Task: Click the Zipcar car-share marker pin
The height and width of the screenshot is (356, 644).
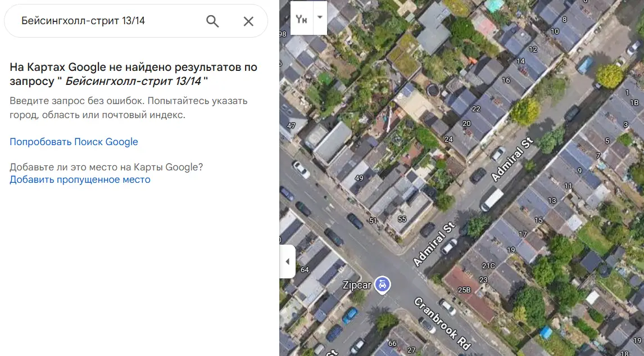Action: [383, 285]
